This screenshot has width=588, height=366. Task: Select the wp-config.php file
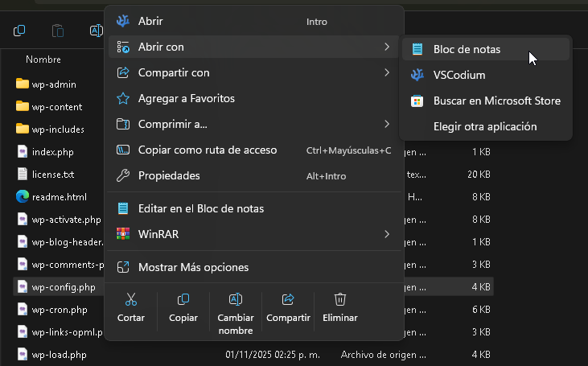coord(64,287)
